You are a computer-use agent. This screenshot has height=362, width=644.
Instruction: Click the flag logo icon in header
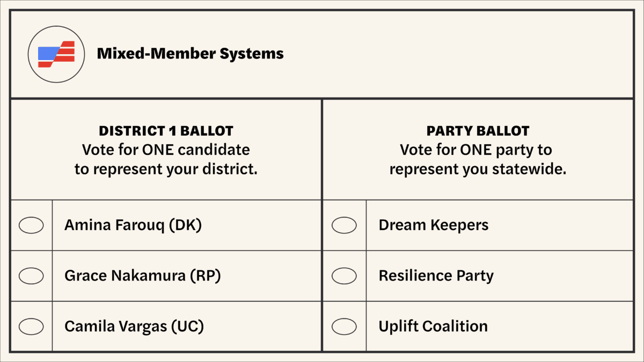(56, 54)
